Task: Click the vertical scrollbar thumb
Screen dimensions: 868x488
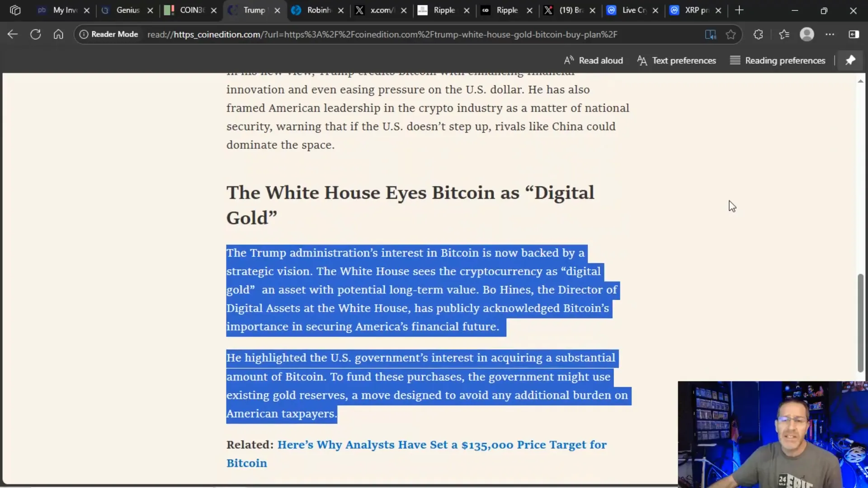Action: pyautogui.click(x=860, y=323)
